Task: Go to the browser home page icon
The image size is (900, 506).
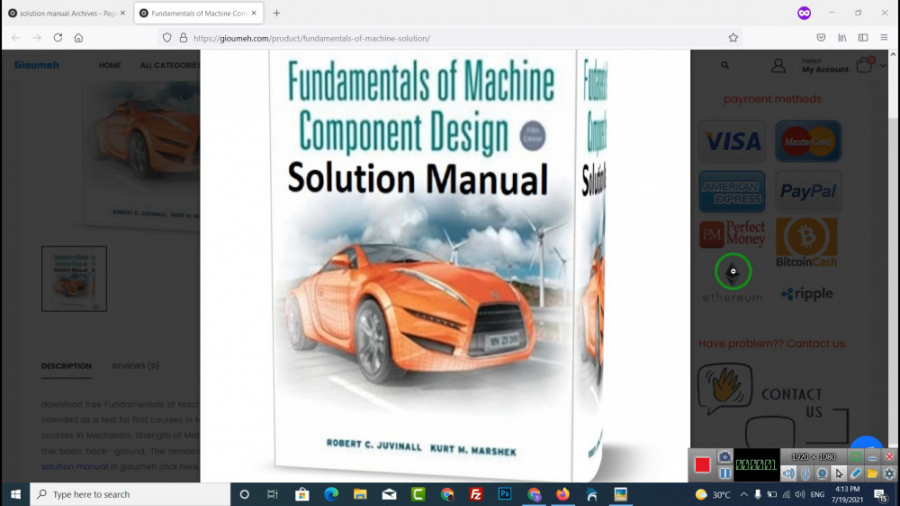Action: [x=79, y=38]
